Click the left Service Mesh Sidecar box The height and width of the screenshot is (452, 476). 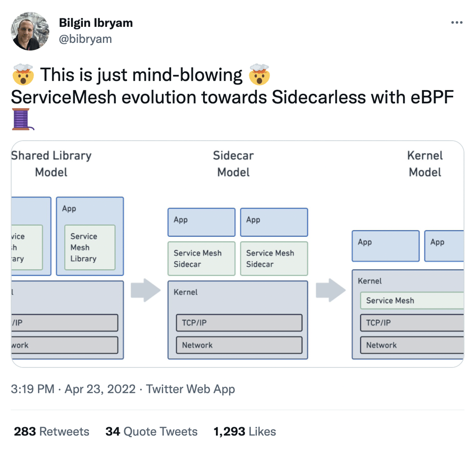pyautogui.click(x=201, y=259)
